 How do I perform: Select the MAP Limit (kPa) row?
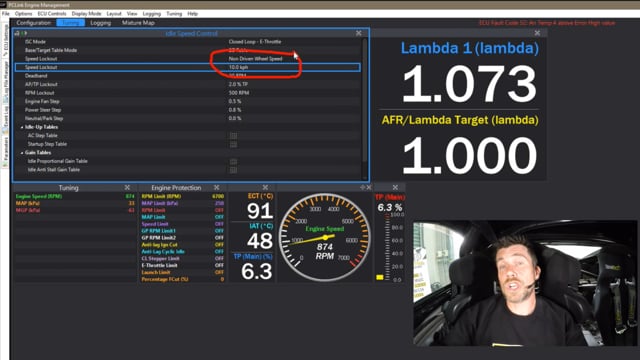182,203
